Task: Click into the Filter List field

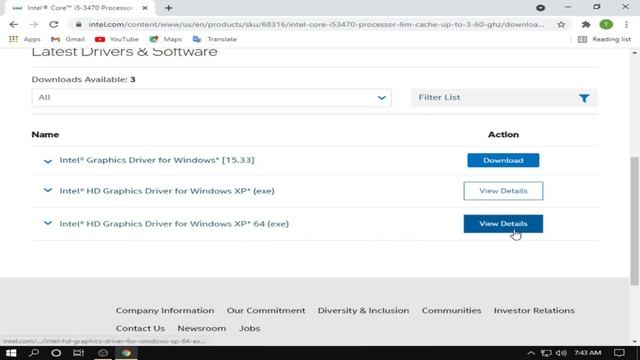Action: tap(504, 98)
